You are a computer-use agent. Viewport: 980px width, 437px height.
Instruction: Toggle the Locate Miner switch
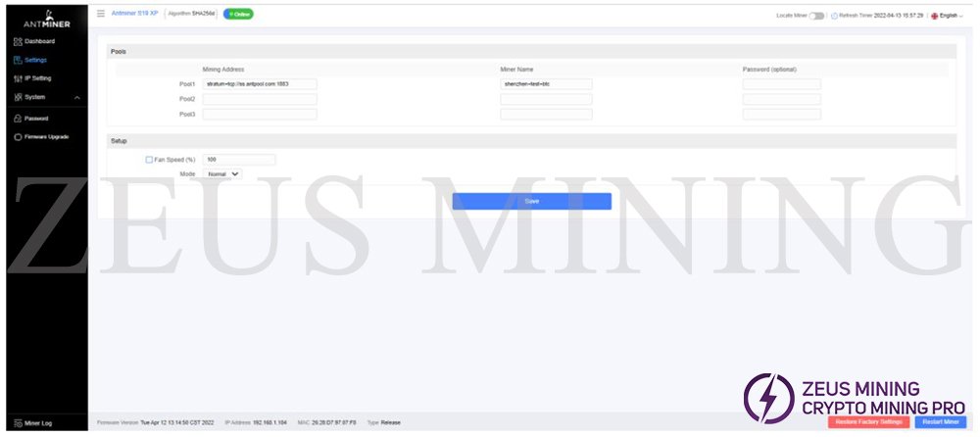(x=816, y=16)
